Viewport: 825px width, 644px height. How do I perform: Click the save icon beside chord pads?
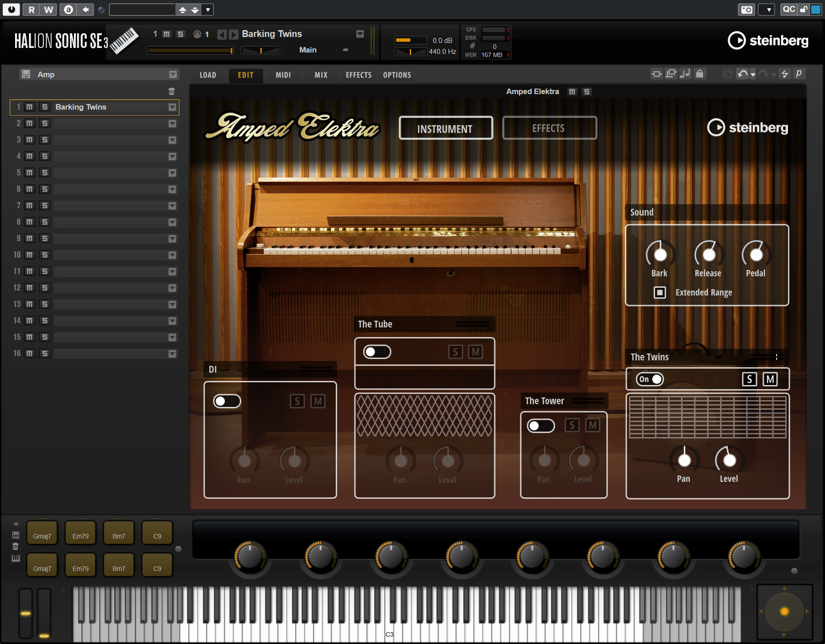(16, 535)
